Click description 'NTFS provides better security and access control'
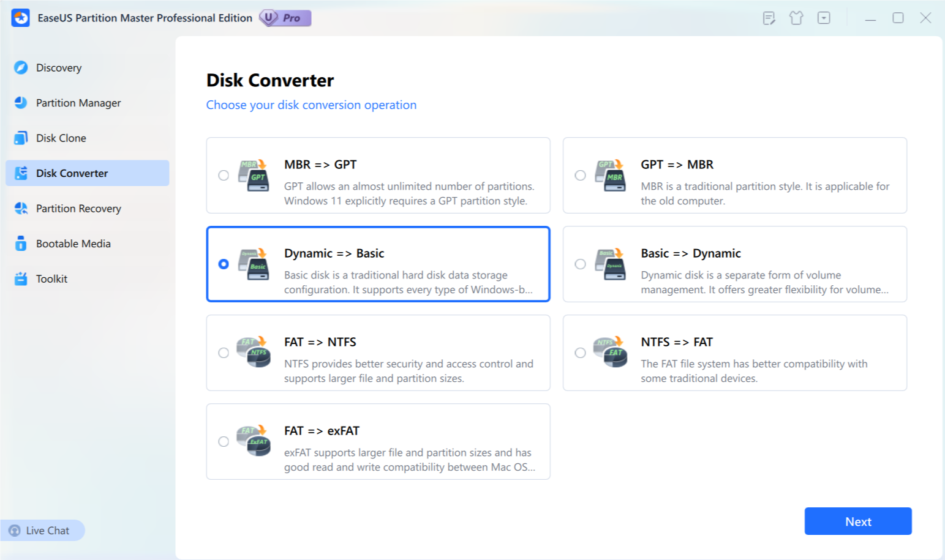The image size is (945, 560). pyautogui.click(x=408, y=371)
